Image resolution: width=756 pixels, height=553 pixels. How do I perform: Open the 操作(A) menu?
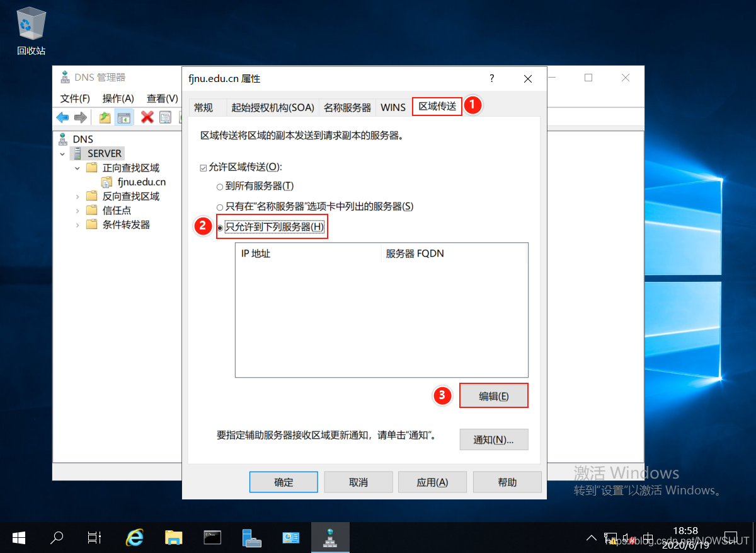(118, 98)
